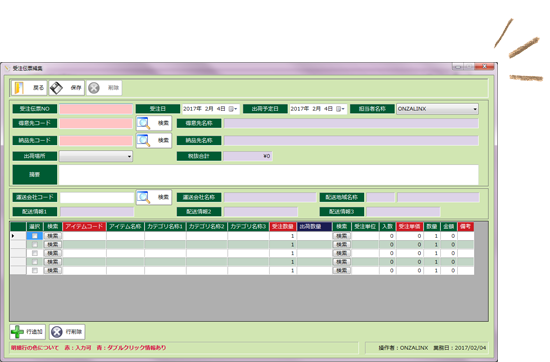Open the 受注日 order date picker

click(233, 109)
